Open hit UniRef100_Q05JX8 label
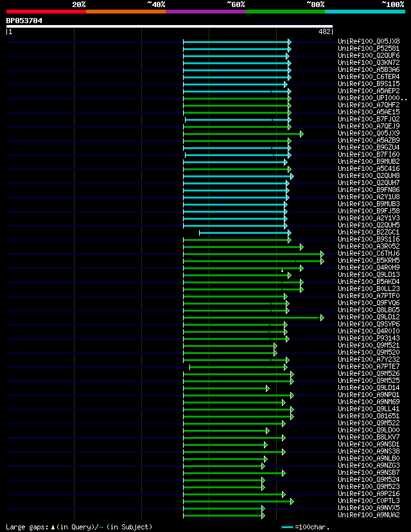Screen dimensions: 411x532 pyautogui.click(x=369, y=42)
